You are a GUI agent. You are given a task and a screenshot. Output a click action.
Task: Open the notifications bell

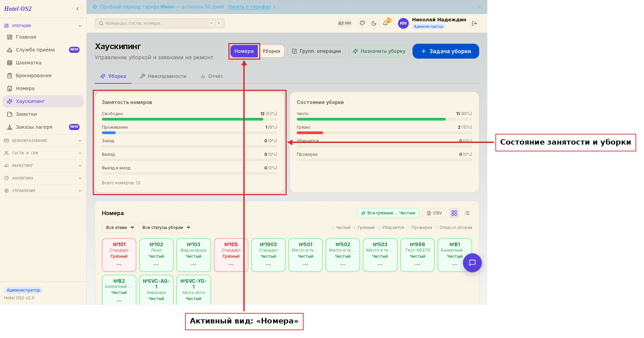tap(385, 23)
